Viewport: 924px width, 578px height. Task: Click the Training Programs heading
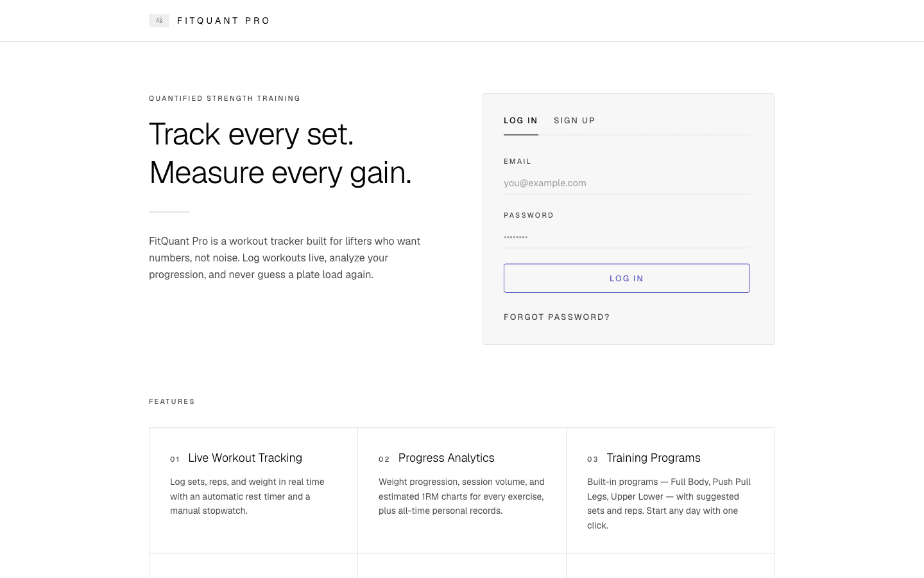653,458
